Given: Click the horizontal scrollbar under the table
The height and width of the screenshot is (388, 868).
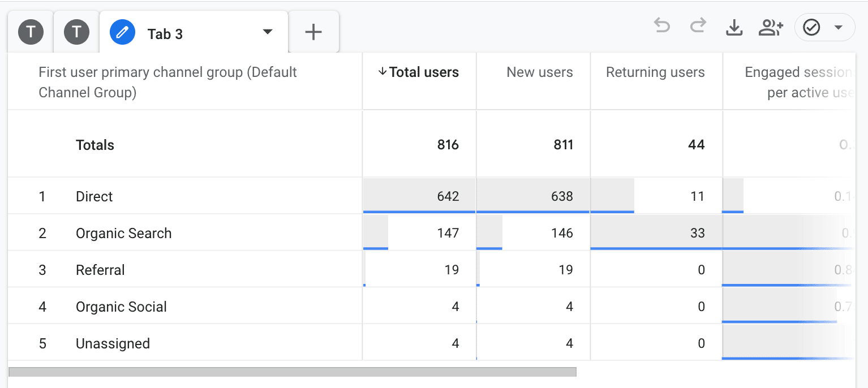Looking at the screenshot, I should point(292,372).
